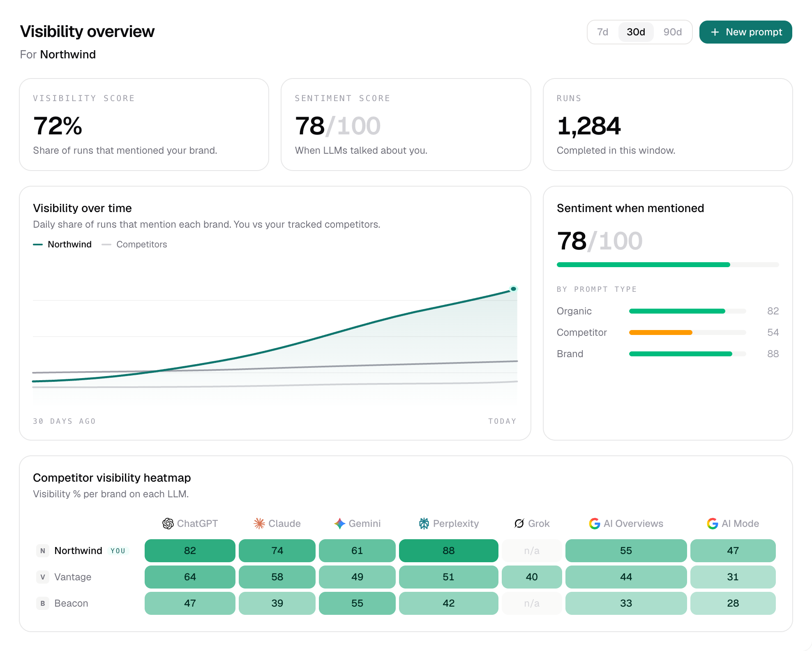Click the Gemini sparkle icon
Screen dimensions: 812x651
[x=339, y=523]
